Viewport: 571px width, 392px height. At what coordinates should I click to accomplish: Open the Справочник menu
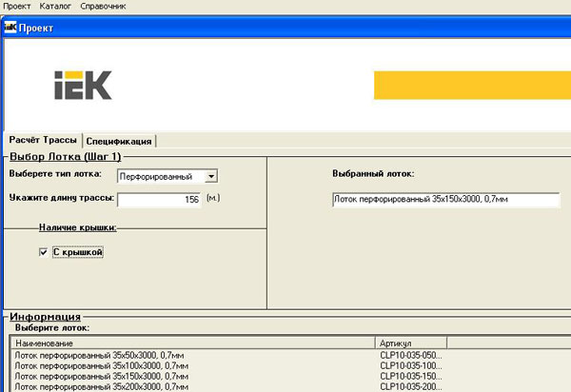(103, 7)
